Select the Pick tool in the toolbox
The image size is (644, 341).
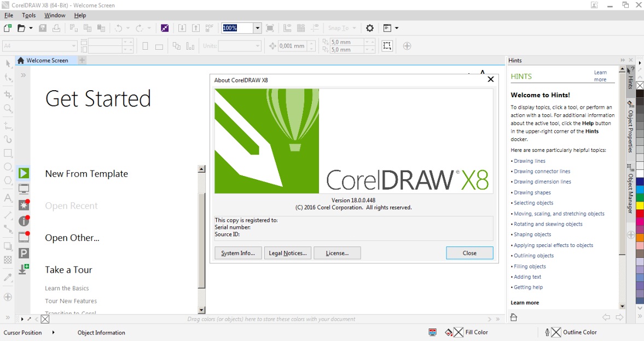point(8,64)
